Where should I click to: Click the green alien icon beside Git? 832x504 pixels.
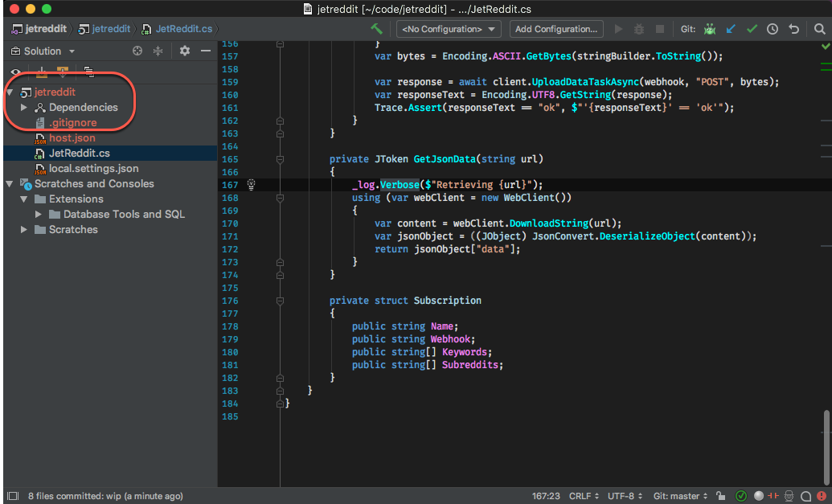pyautogui.click(x=710, y=29)
